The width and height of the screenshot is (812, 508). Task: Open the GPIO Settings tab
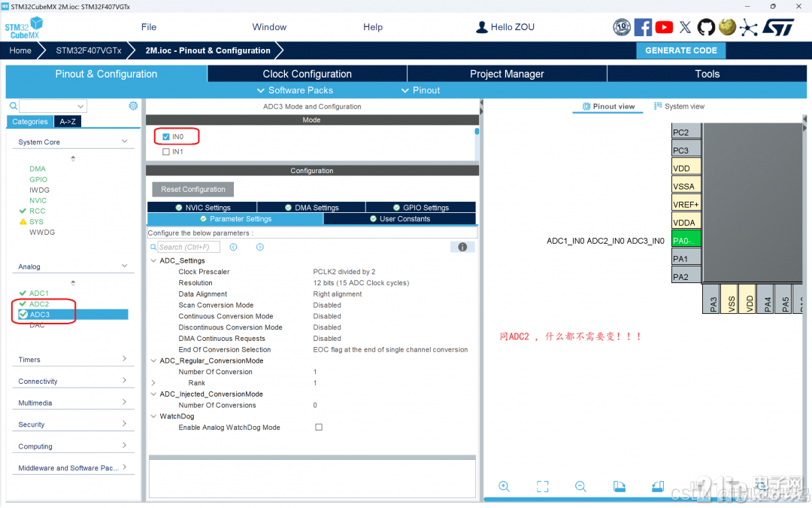pos(420,208)
